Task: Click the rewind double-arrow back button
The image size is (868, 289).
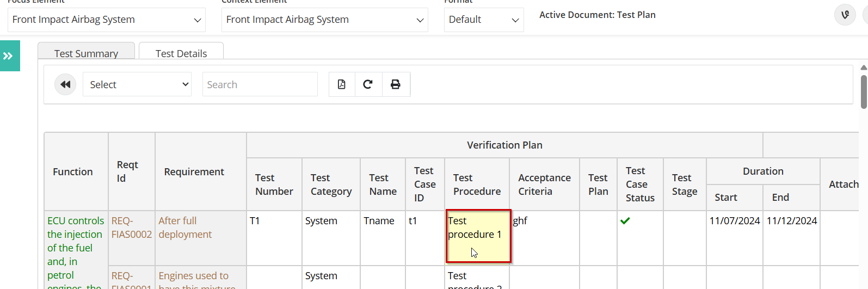Action: 65,84
